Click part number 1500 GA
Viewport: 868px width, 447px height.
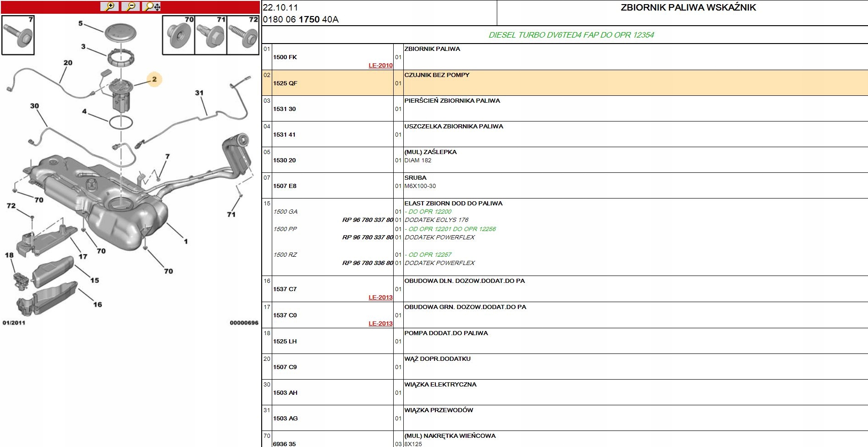pos(286,212)
